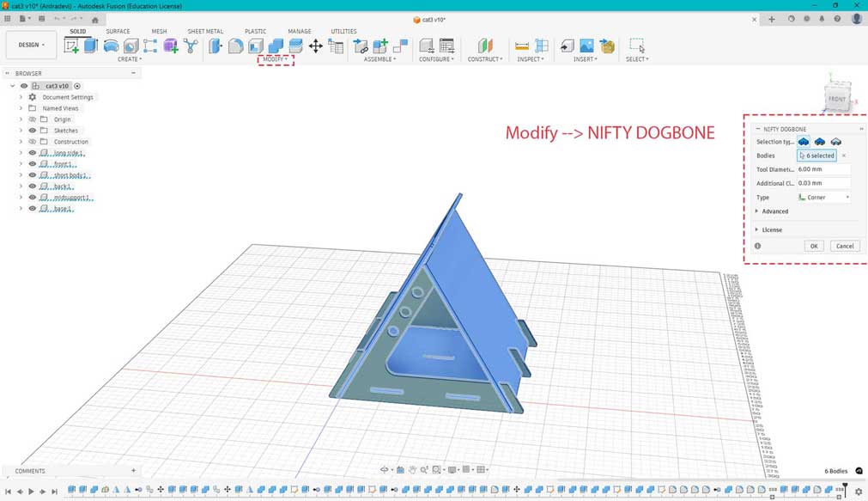Clear the 6 selected bodies selection
The width and height of the screenshot is (868, 501).
844,156
